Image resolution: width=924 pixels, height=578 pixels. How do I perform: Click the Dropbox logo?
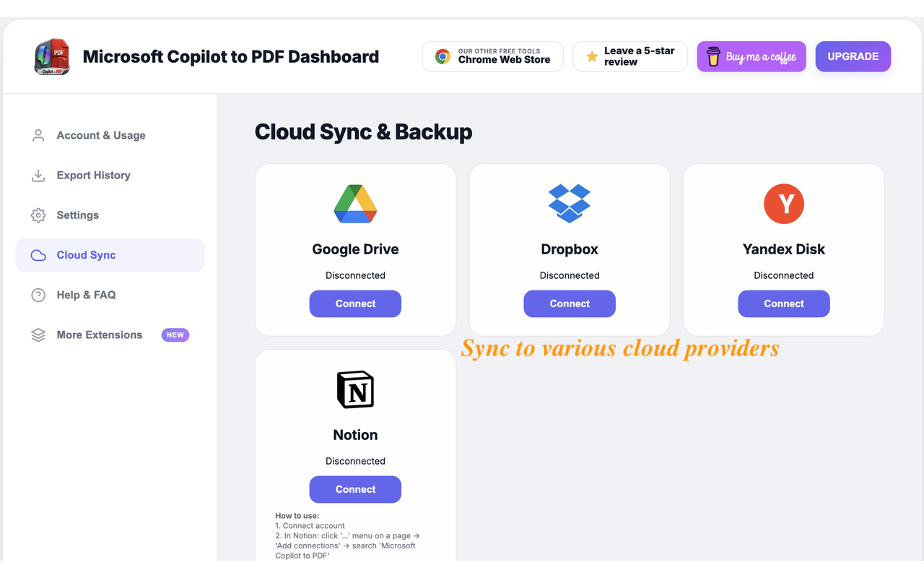click(570, 203)
